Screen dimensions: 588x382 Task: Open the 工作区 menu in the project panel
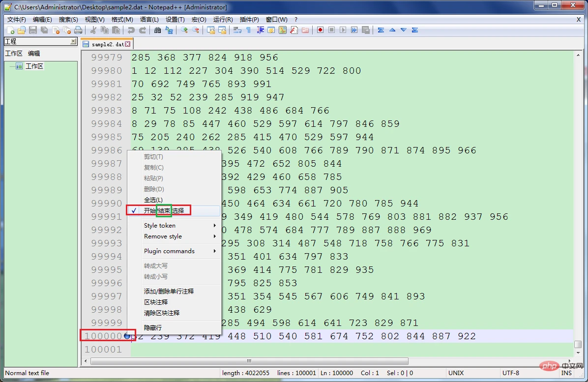pos(14,54)
